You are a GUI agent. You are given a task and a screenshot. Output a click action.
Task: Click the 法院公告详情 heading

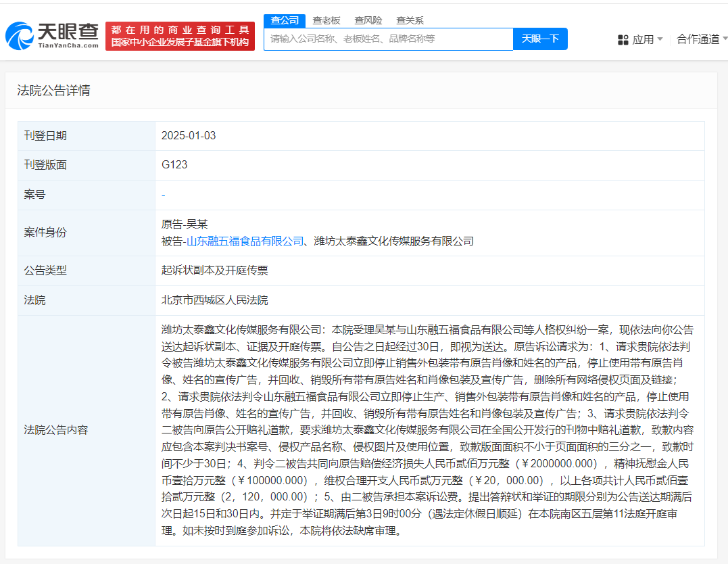coord(54,90)
